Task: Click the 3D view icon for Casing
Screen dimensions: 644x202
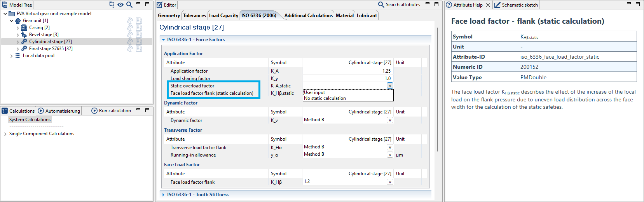Action: [130, 28]
